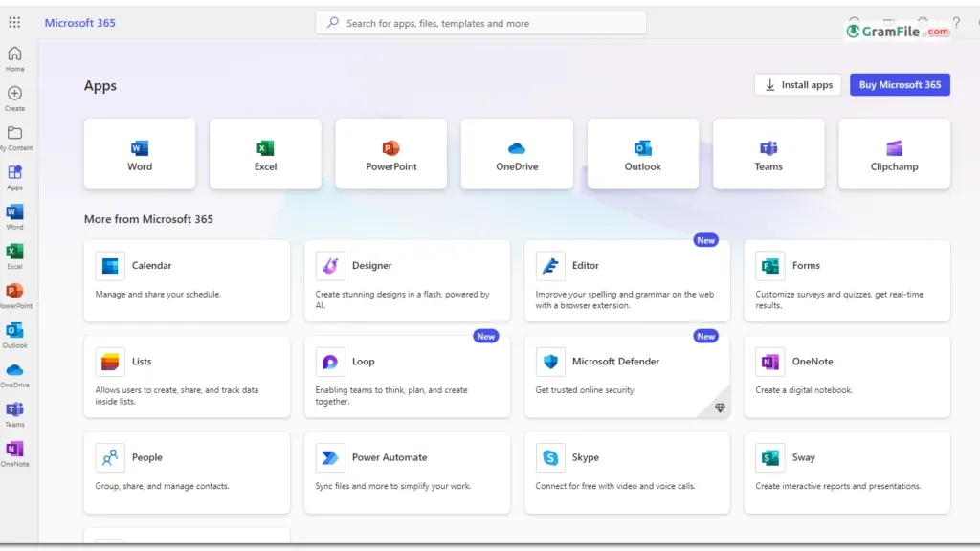Go to Home in the sidebar
Viewport: 980px width, 551px height.
(15, 59)
